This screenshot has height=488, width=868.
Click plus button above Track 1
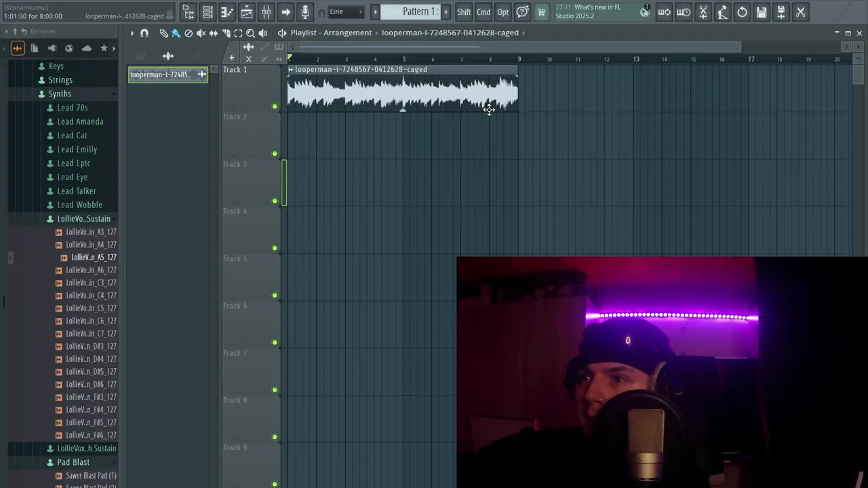click(231, 58)
